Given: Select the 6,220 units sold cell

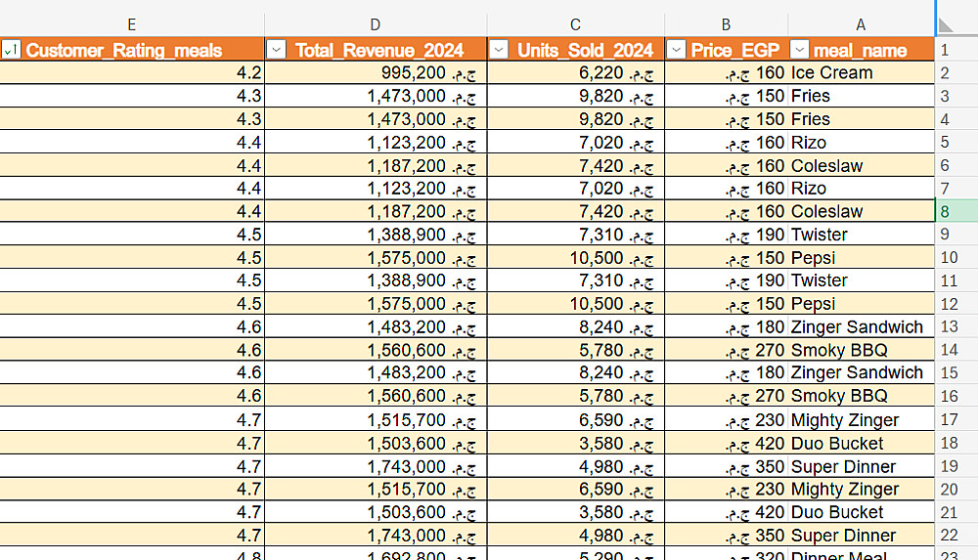Looking at the screenshot, I should 576,73.
